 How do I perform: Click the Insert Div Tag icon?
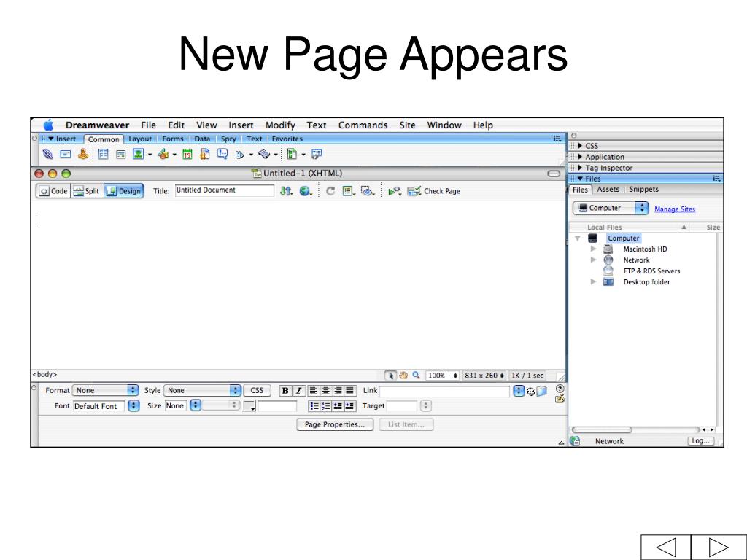(120, 154)
